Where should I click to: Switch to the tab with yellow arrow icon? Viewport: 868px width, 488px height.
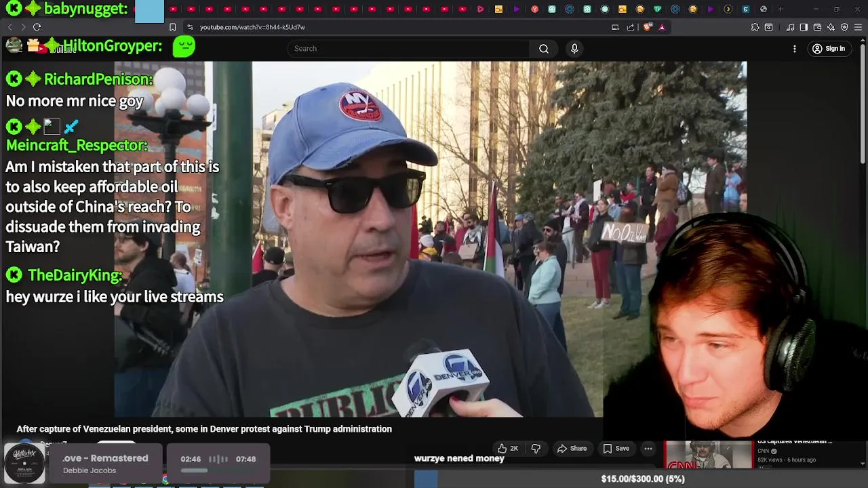coord(728,9)
